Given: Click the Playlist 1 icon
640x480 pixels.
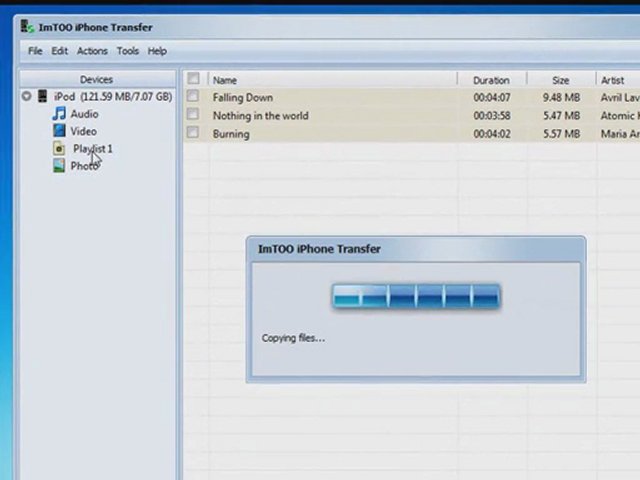Looking at the screenshot, I should pyautogui.click(x=60, y=149).
